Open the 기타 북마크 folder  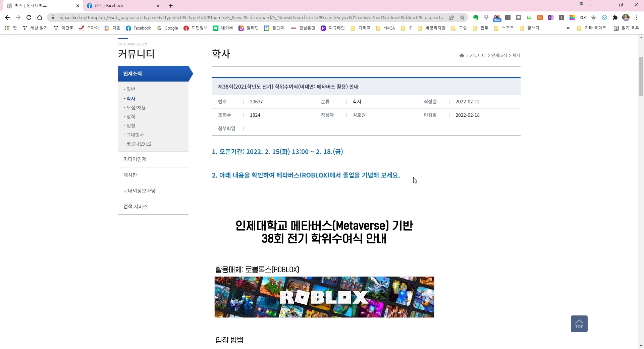point(591,28)
